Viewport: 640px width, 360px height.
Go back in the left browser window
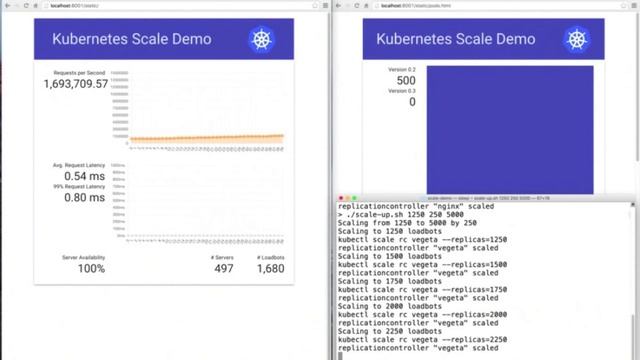pos(7,6)
